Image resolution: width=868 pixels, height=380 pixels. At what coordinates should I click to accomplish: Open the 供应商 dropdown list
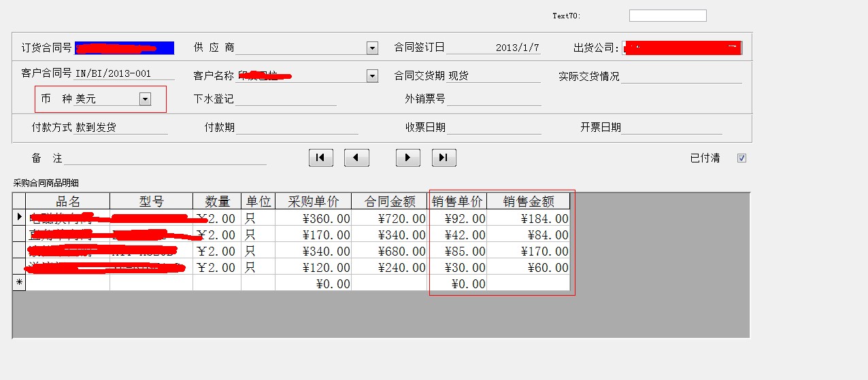click(372, 48)
